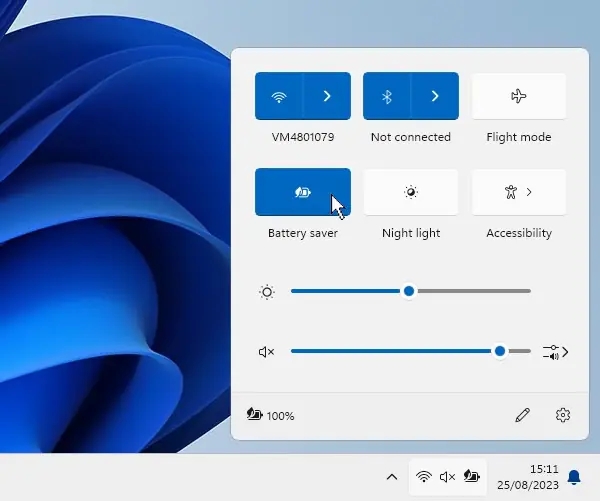Open sound output selection
Screen dimensions: 600x501
coord(556,352)
